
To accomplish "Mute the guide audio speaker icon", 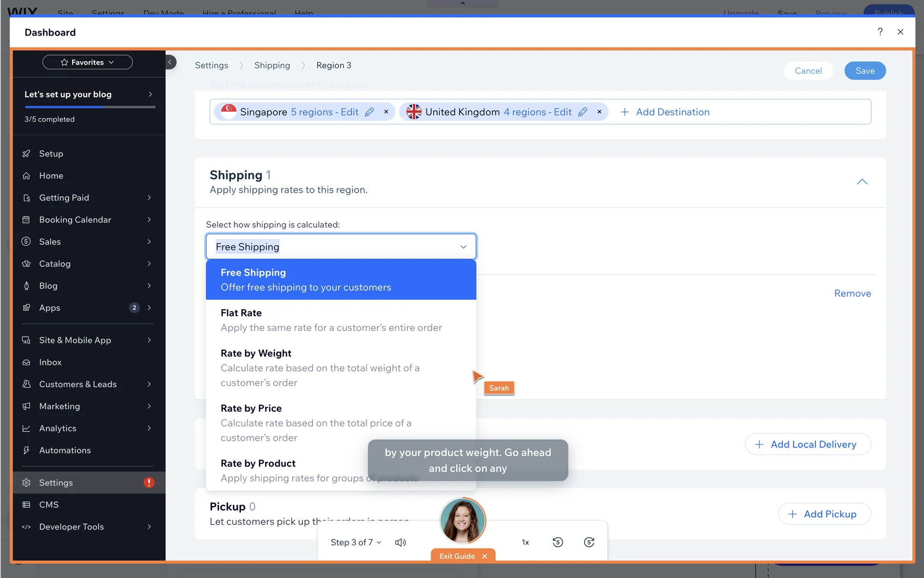I will click(x=400, y=542).
